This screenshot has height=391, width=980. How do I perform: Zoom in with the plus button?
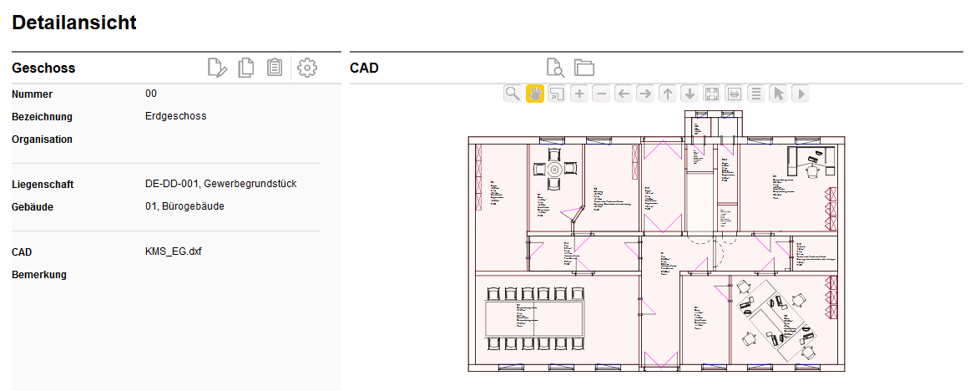click(x=579, y=94)
